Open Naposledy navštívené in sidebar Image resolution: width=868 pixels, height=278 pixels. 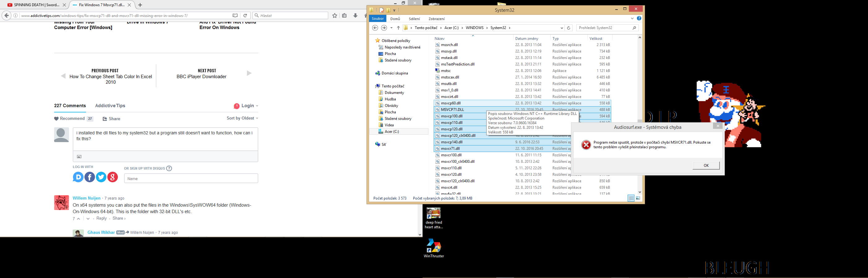click(x=402, y=47)
